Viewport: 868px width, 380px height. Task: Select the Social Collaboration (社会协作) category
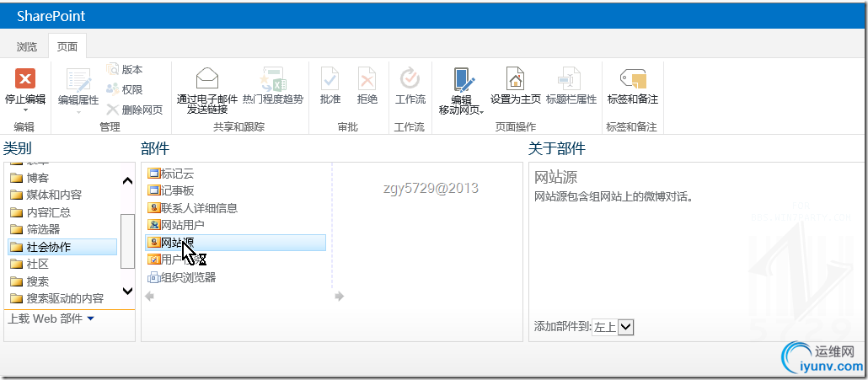tap(62, 247)
